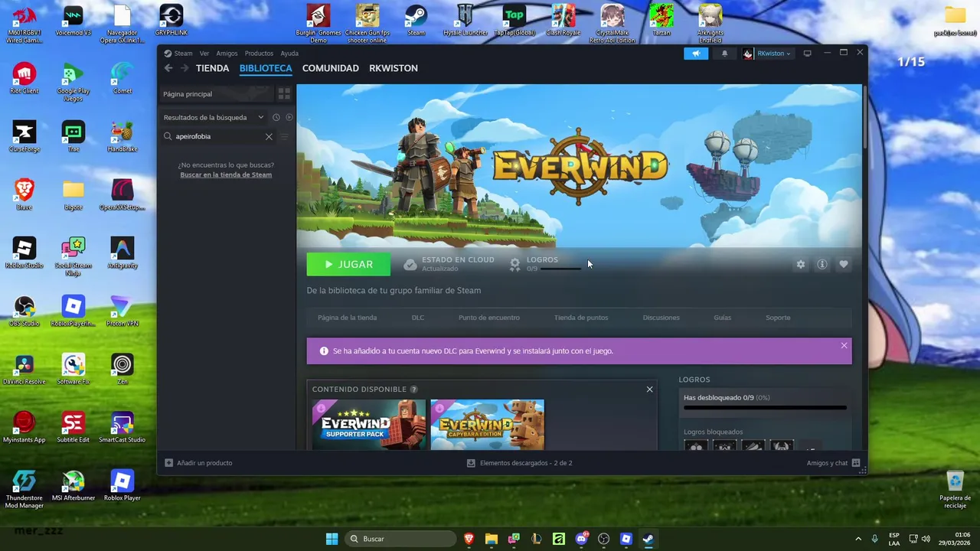Click Buscar en la tienda de Steam link
Screen dimensions: 980x551
click(x=226, y=174)
